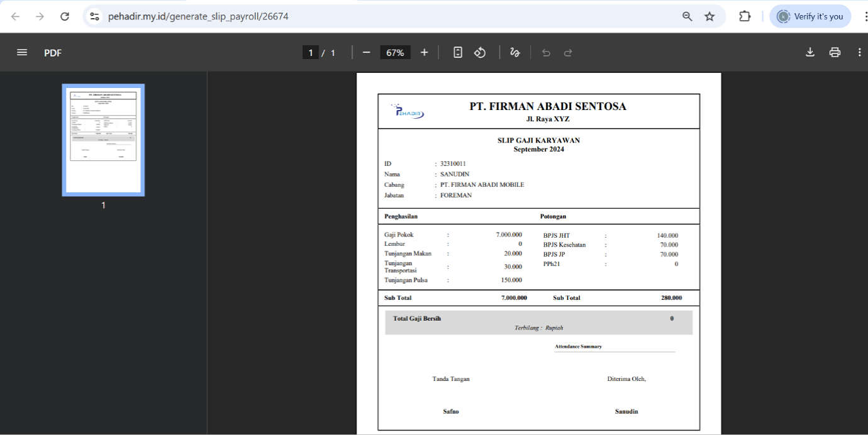Reload the pehadir.my.id page
The image size is (868, 435).
pyautogui.click(x=64, y=16)
